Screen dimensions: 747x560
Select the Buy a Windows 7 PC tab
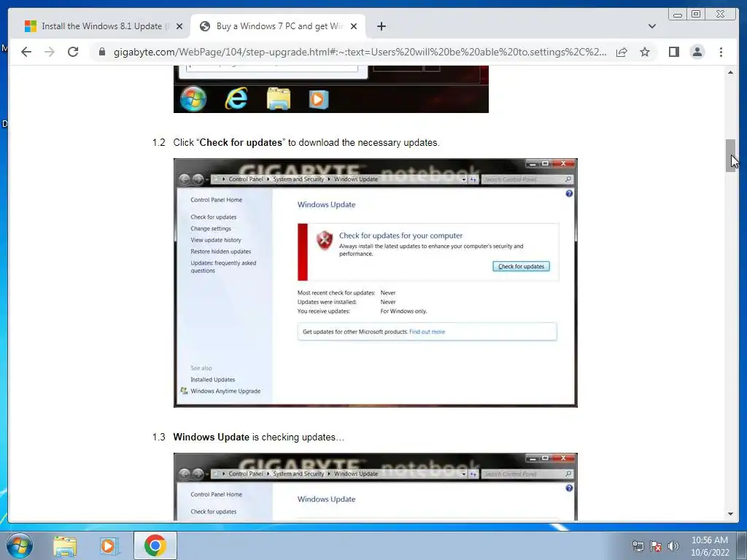pyautogui.click(x=278, y=26)
